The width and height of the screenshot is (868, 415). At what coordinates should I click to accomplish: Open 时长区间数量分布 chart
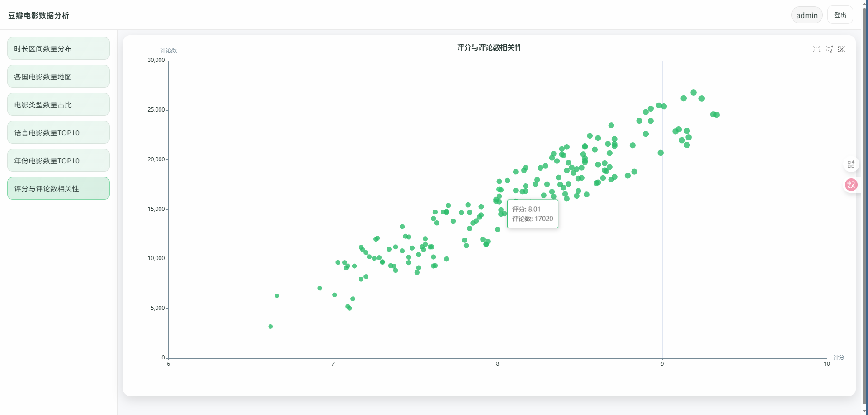coord(58,49)
